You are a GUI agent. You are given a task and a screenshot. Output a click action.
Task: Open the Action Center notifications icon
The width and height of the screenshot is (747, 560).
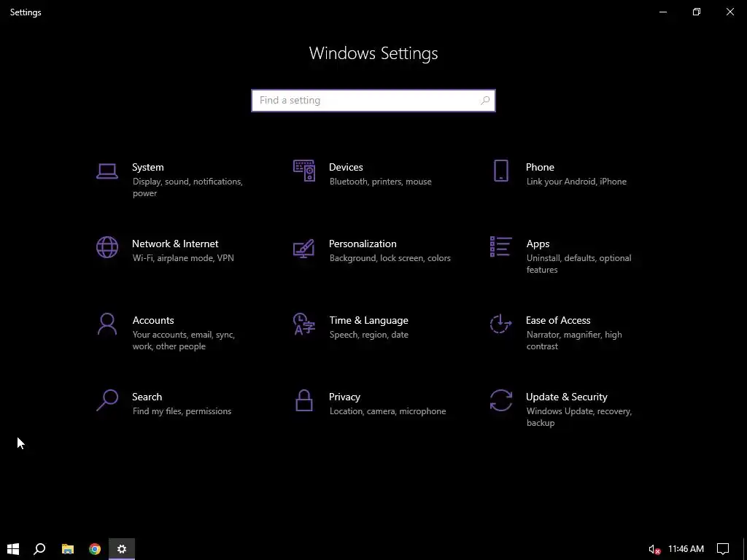click(x=723, y=549)
